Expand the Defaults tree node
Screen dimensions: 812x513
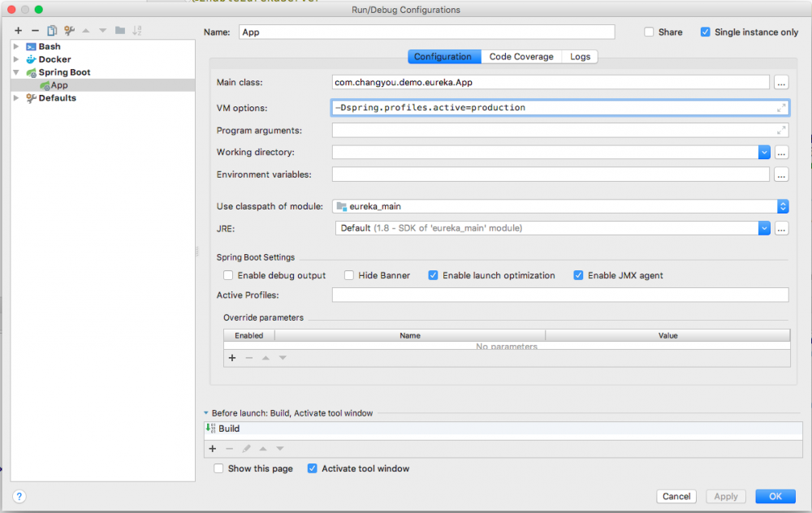[16, 98]
